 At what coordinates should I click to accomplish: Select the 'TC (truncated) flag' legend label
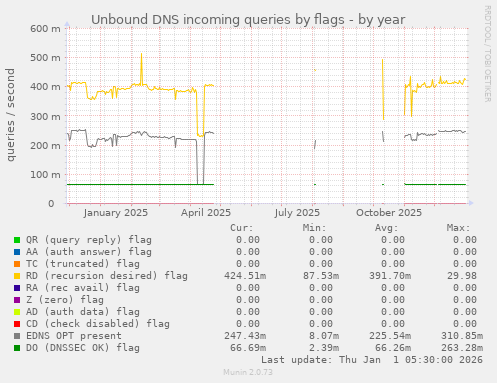(83, 264)
